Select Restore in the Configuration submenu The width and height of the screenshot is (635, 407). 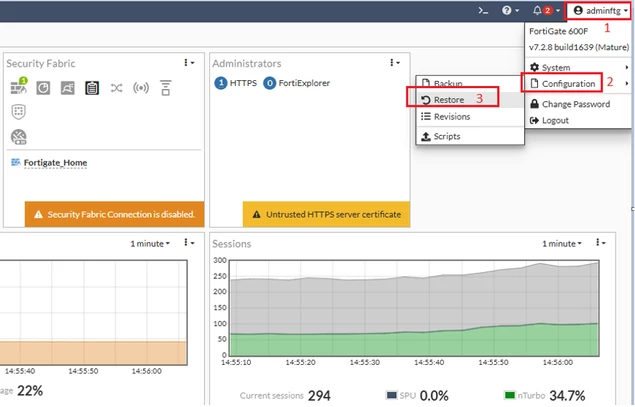[x=470, y=100]
